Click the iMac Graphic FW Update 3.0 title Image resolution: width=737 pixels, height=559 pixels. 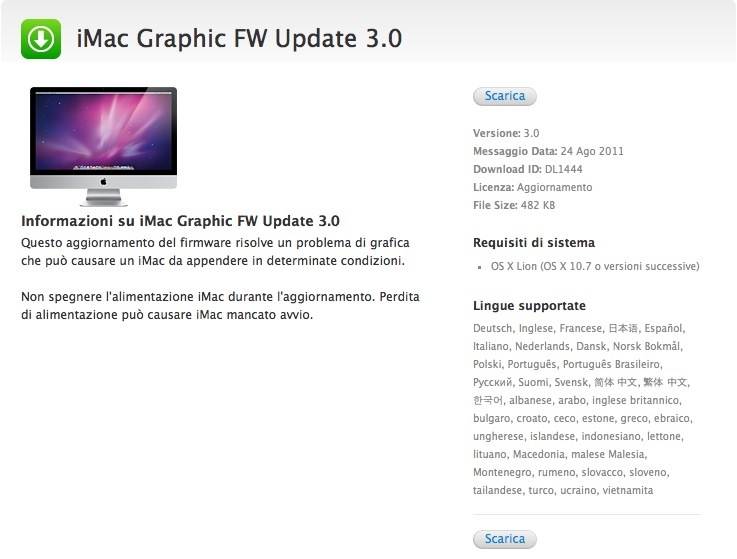(x=239, y=38)
